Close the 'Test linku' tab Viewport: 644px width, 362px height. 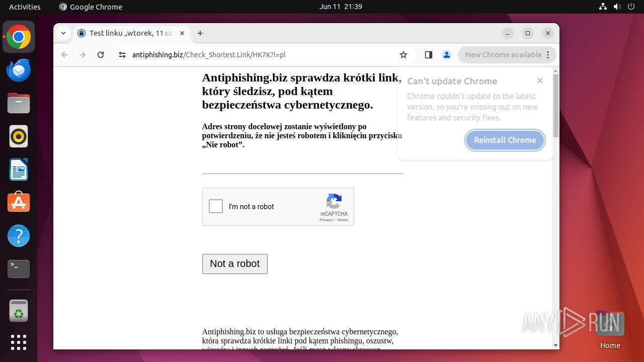click(x=182, y=33)
